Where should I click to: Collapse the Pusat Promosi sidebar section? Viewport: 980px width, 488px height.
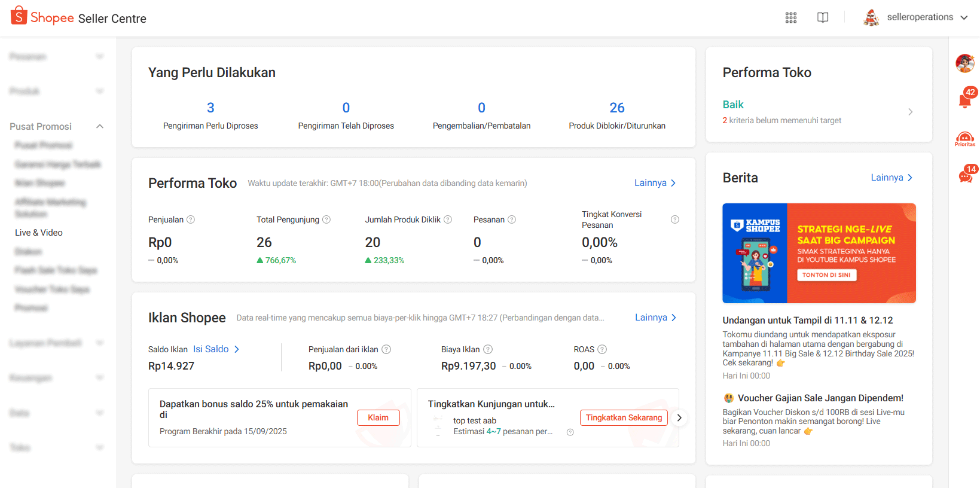pos(100,126)
